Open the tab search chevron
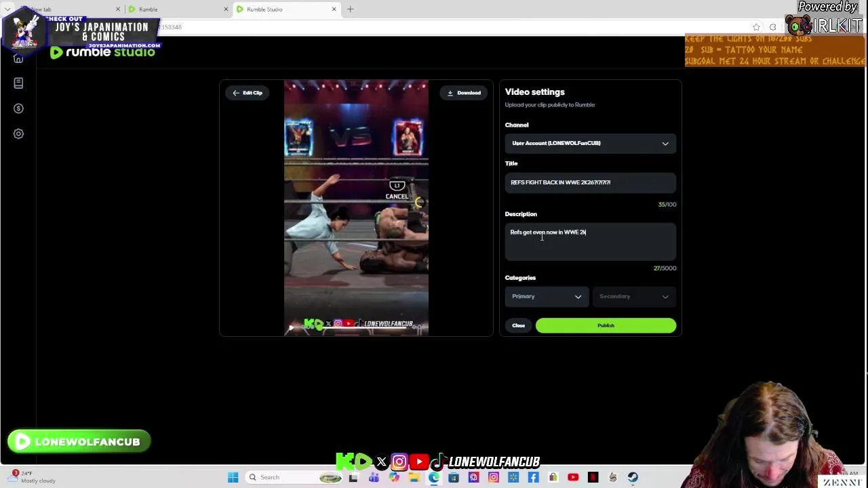The width and height of the screenshot is (868, 488). coord(7,9)
